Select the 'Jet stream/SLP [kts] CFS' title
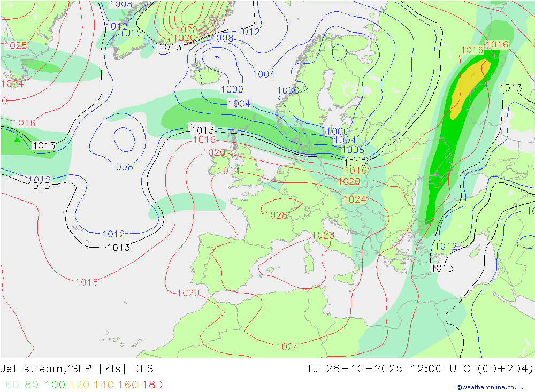535x392 pixels. click(77, 369)
